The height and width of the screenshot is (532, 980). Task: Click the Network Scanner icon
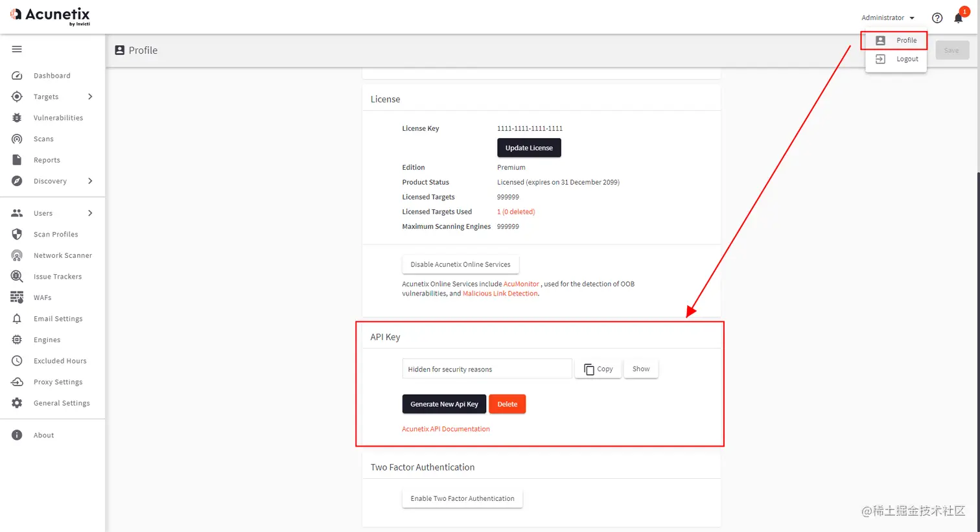coord(17,255)
